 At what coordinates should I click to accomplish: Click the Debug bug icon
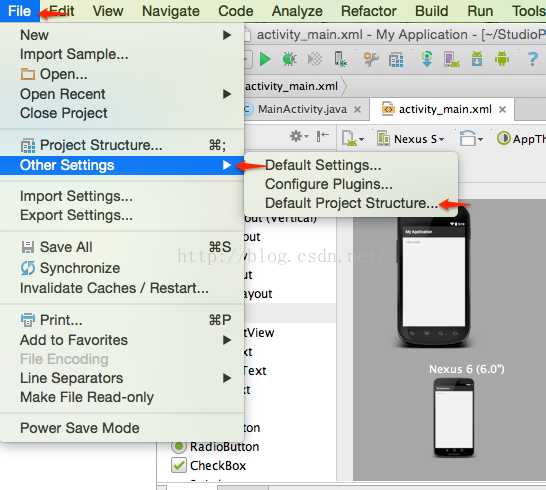point(289,59)
